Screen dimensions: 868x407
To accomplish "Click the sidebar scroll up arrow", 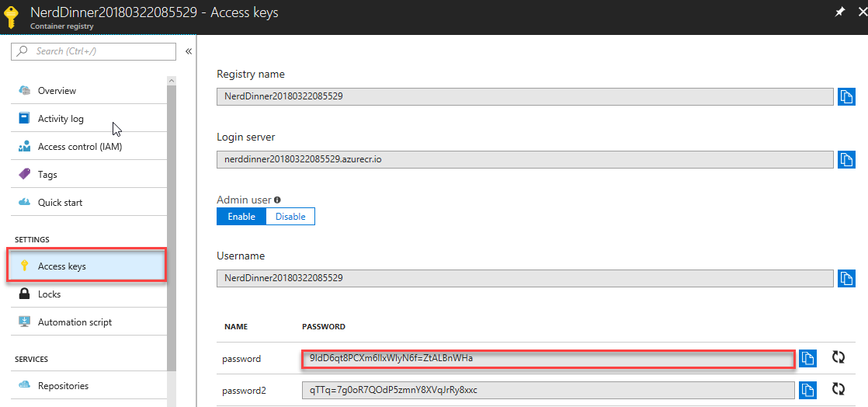I will [171, 80].
